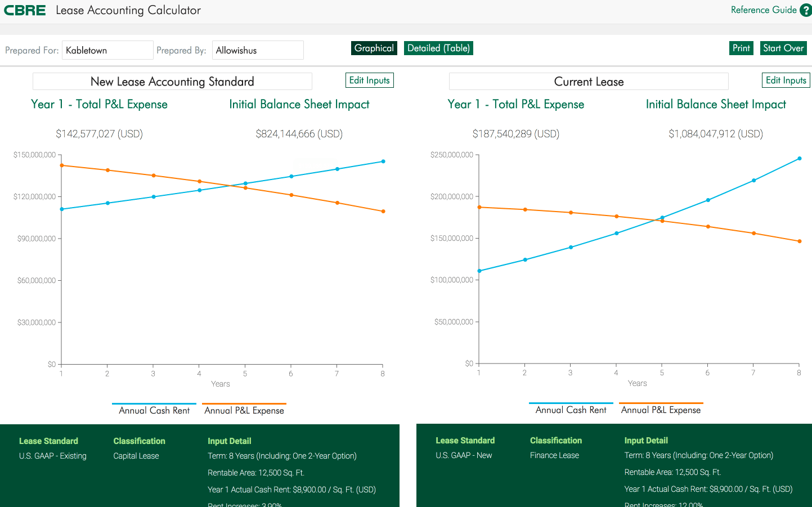The image size is (812, 507).
Task: Click the Start Over button
Action: [x=783, y=48]
